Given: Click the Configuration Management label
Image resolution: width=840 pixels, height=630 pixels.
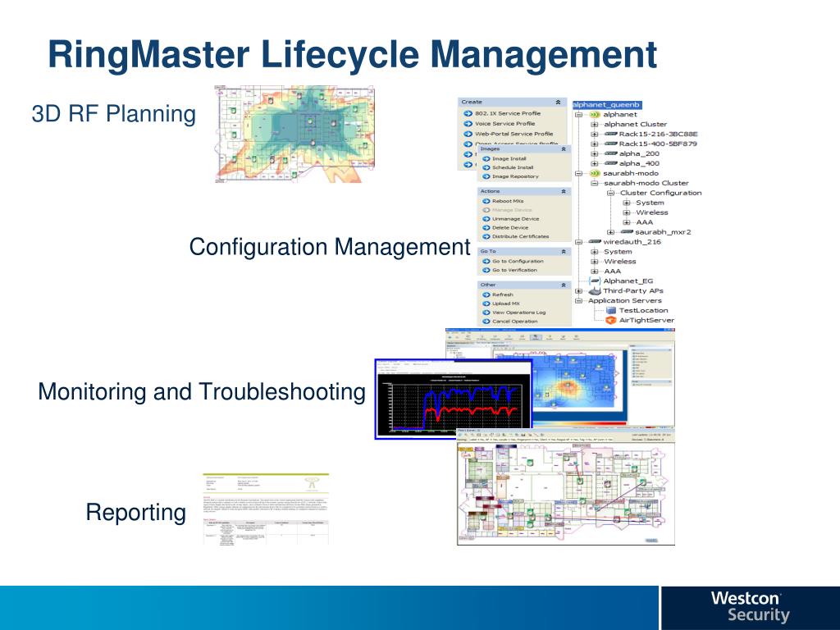Looking at the screenshot, I should point(330,248).
